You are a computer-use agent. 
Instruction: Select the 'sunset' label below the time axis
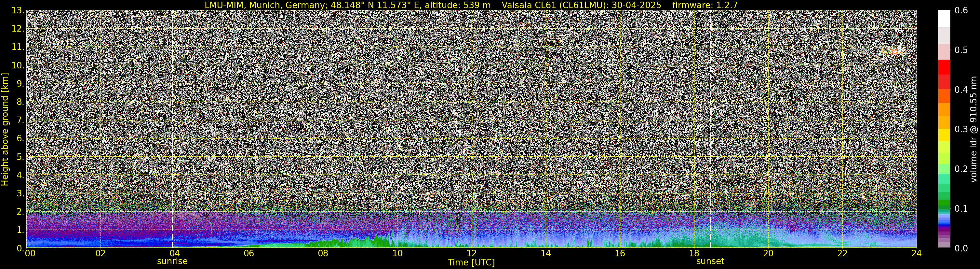tap(710, 262)
